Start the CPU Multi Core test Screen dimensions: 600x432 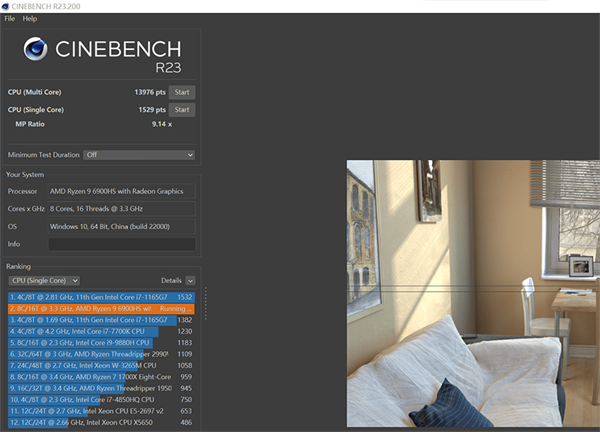pos(181,92)
